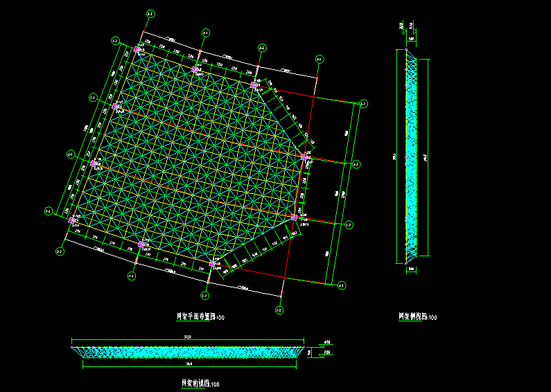Select the leftmost axis bubble of the plan

[48, 211]
